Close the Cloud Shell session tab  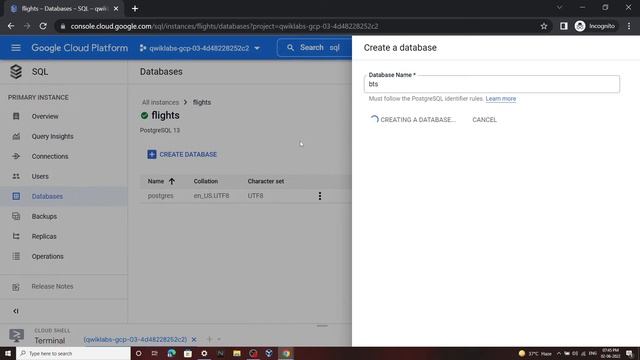click(194, 339)
